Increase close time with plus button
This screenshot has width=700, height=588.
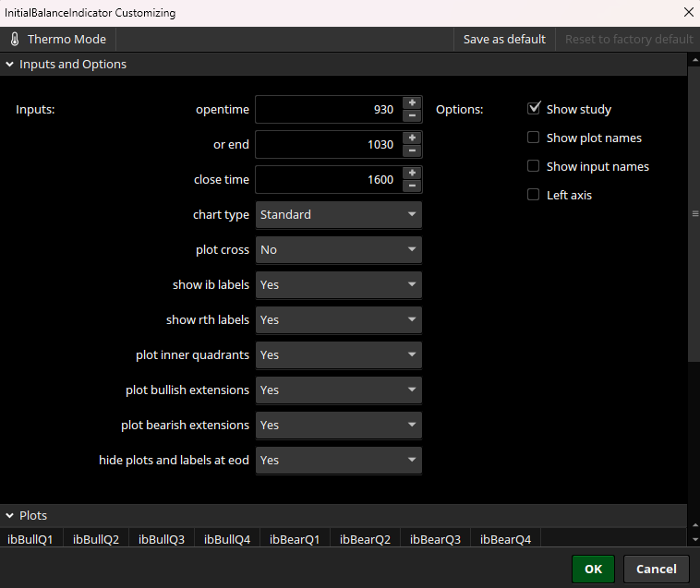pos(412,173)
